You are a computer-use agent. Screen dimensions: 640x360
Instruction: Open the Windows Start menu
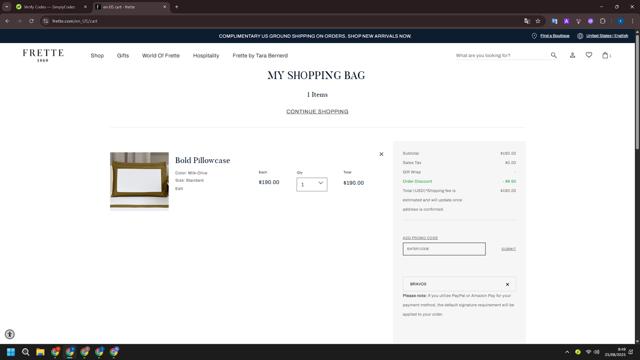coord(11,352)
